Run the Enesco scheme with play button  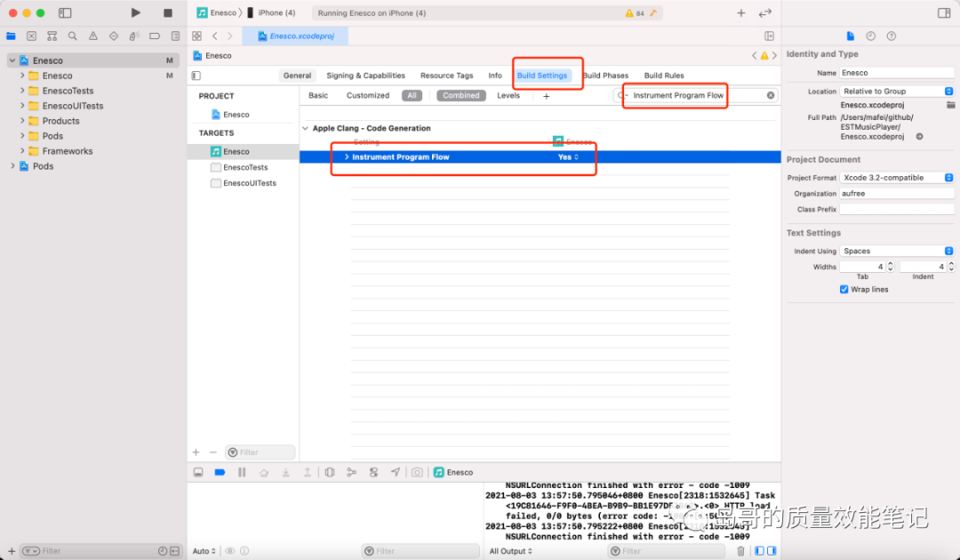(x=135, y=12)
